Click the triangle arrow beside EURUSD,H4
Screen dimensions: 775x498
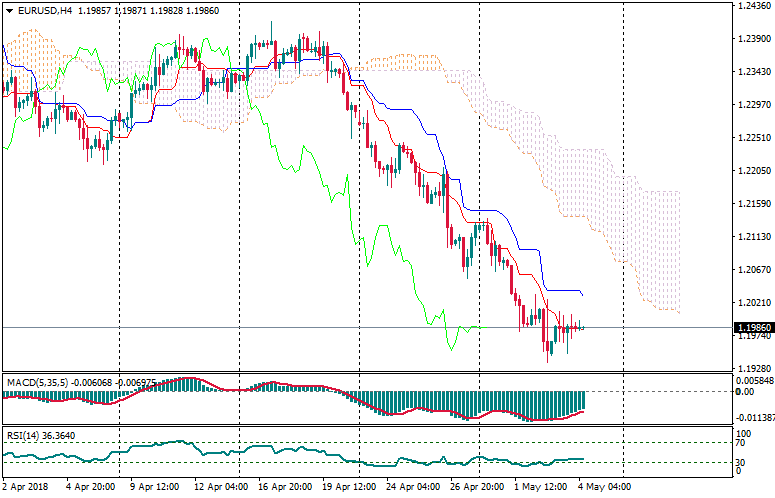(7, 10)
